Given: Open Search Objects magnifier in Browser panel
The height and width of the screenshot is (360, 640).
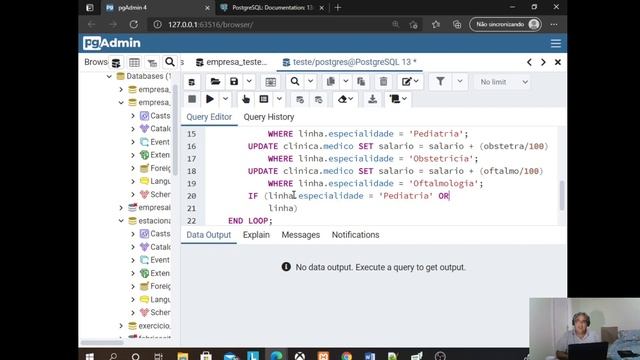Looking at the screenshot, I should click(170, 62).
